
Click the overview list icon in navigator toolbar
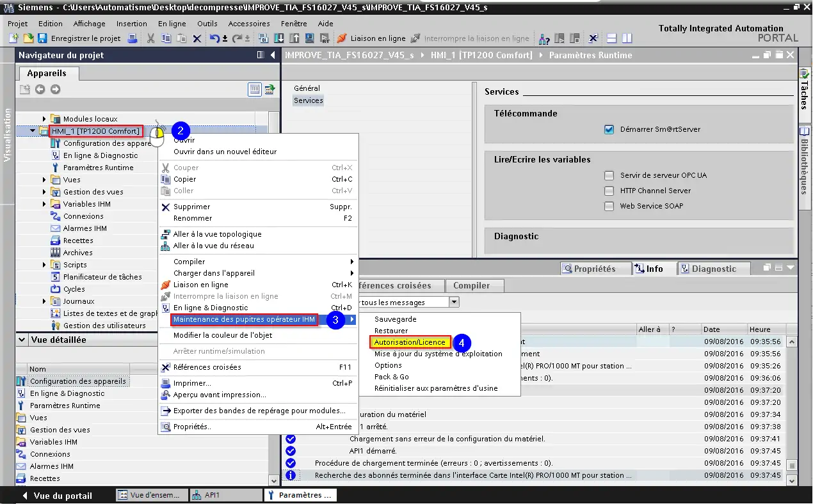[x=255, y=89]
